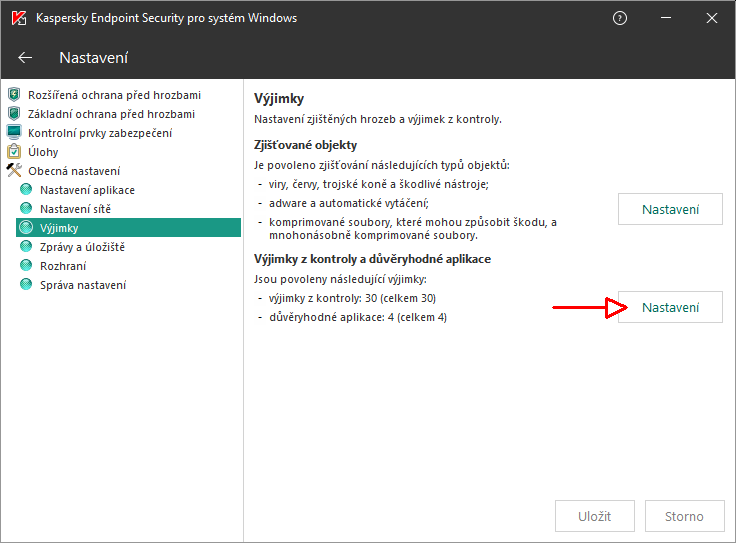
Task: Click Nastavení button for Výjimky z kontroly
Action: coord(670,307)
